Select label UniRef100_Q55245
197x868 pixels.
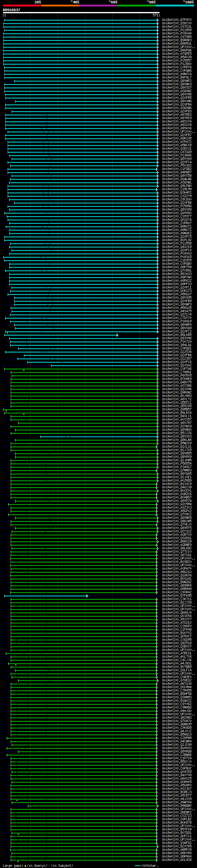[x=176, y=406]
